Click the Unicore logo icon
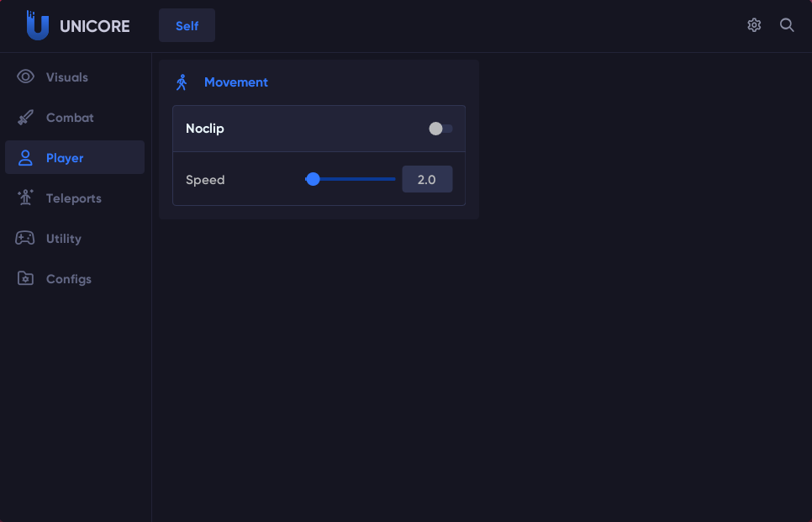 (x=37, y=25)
